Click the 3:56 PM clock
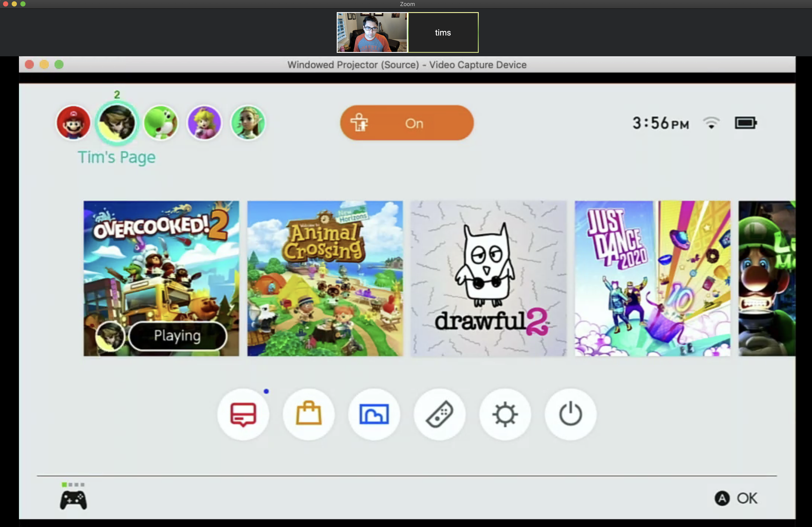This screenshot has width=812, height=527. [661, 123]
